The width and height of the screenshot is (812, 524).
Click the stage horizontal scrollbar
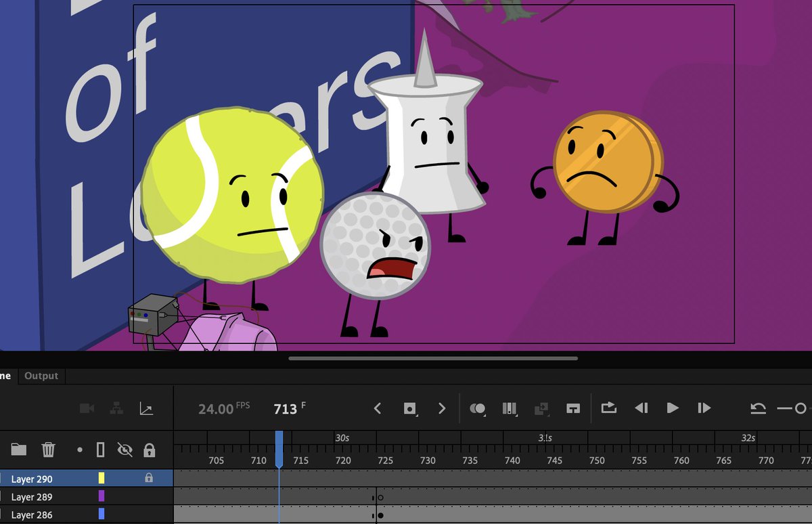(433, 358)
